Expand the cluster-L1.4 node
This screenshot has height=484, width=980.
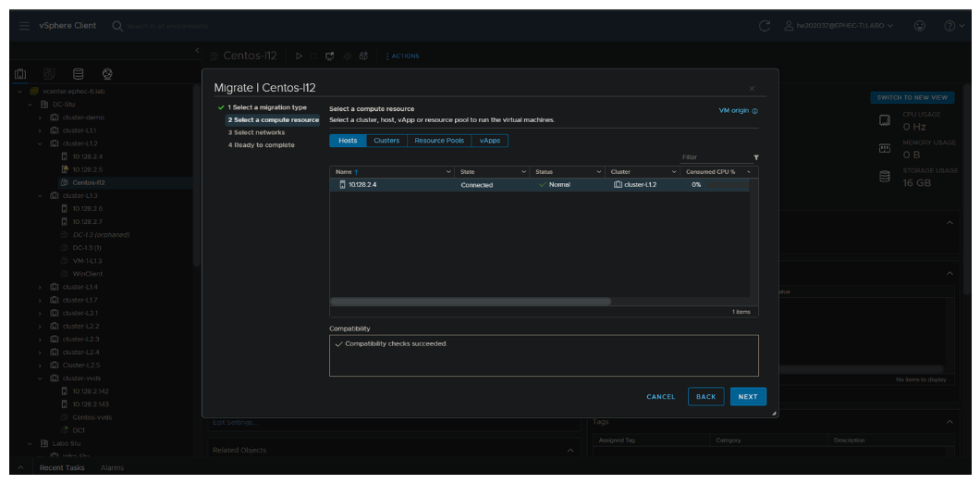(x=40, y=287)
